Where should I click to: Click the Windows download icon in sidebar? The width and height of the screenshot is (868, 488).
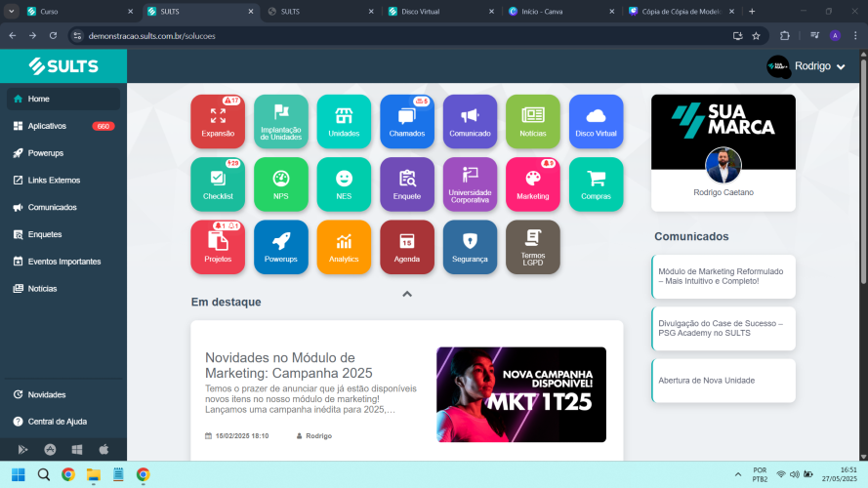point(77,449)
